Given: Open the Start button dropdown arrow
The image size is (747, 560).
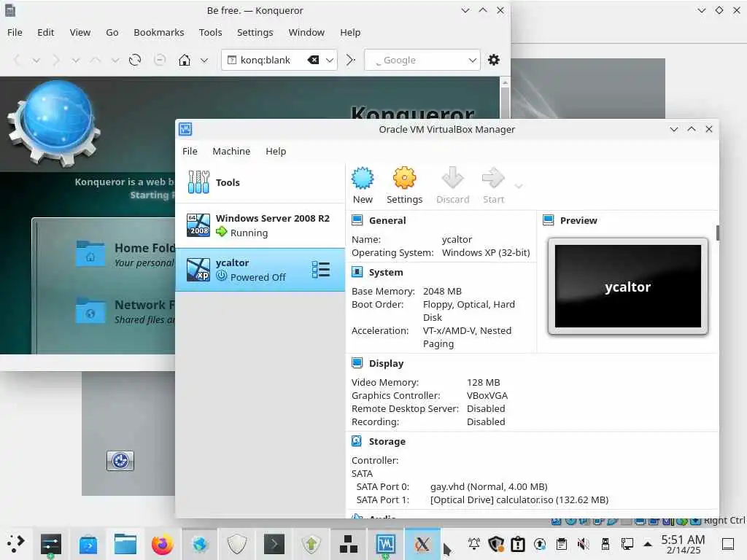Looking at the screenshot, I should click(519, 186).
